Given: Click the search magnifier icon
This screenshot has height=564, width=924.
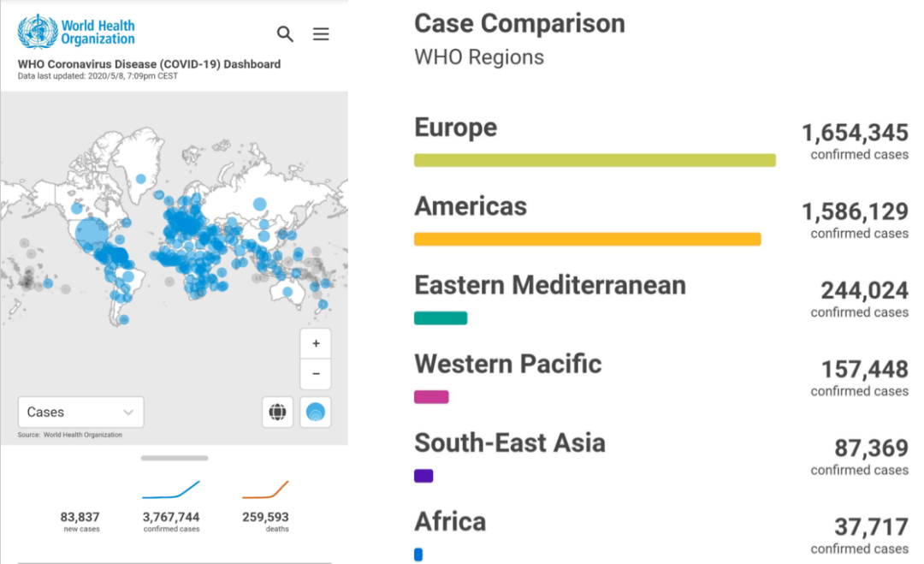Looking at the screenshot, I should pos(285,34).
